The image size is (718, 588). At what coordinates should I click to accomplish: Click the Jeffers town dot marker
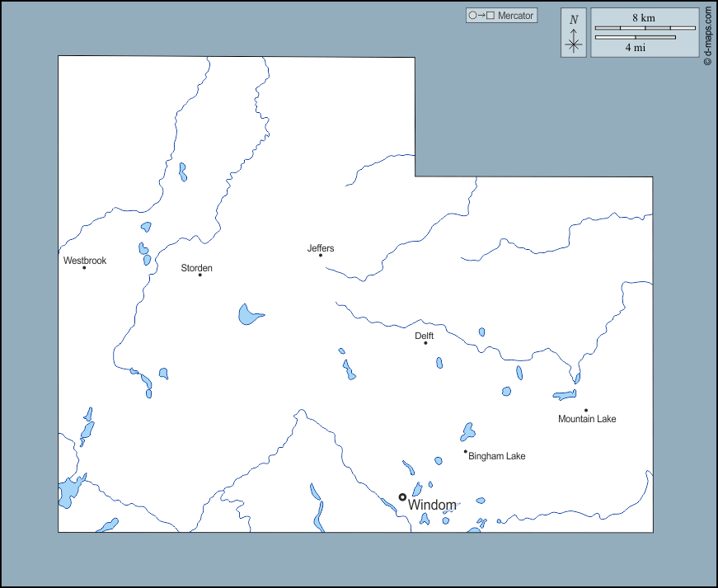(321, 255)
